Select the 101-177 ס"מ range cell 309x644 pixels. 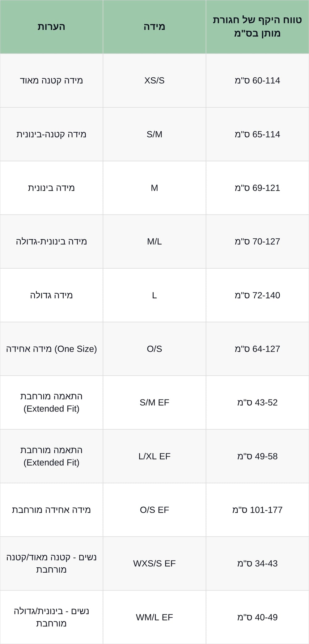[257, 510]
